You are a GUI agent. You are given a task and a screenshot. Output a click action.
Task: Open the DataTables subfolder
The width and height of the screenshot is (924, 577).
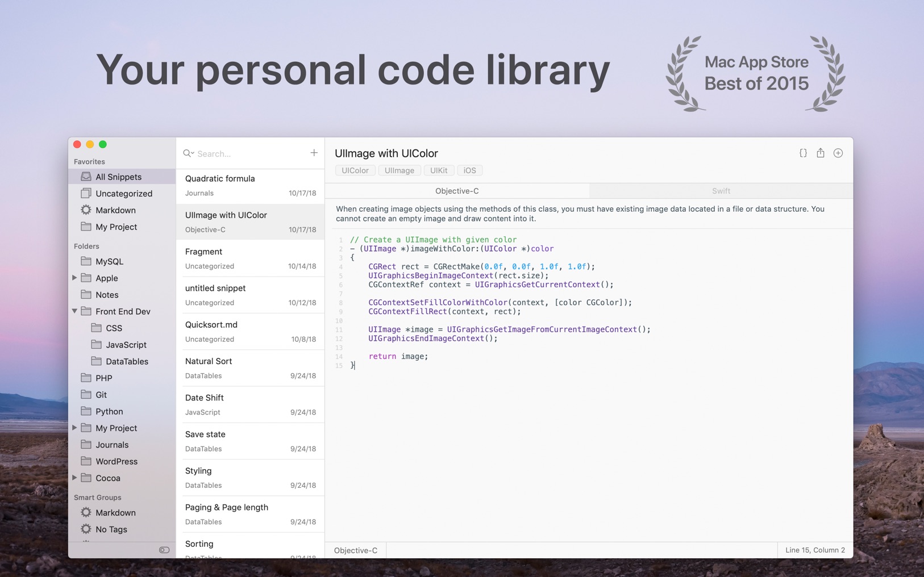(x=122, y=361)
